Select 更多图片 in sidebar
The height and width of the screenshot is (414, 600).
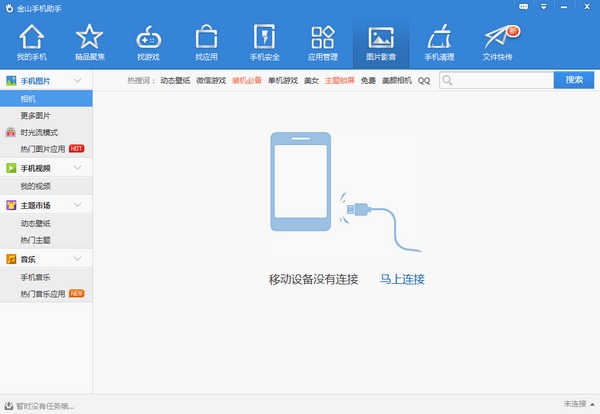46,116
